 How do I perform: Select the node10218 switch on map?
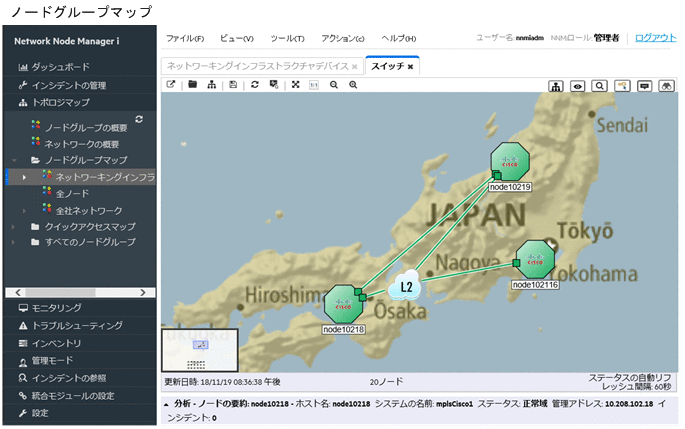(343, 304)
